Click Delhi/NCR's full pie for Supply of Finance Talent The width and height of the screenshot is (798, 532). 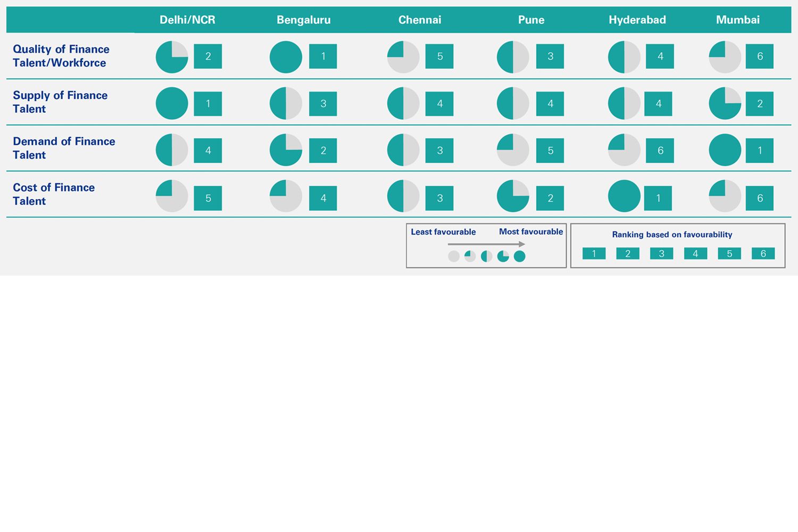point(172,103)
